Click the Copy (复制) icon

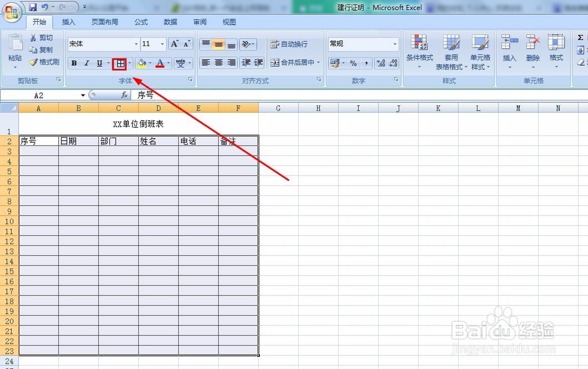[34, 49]
